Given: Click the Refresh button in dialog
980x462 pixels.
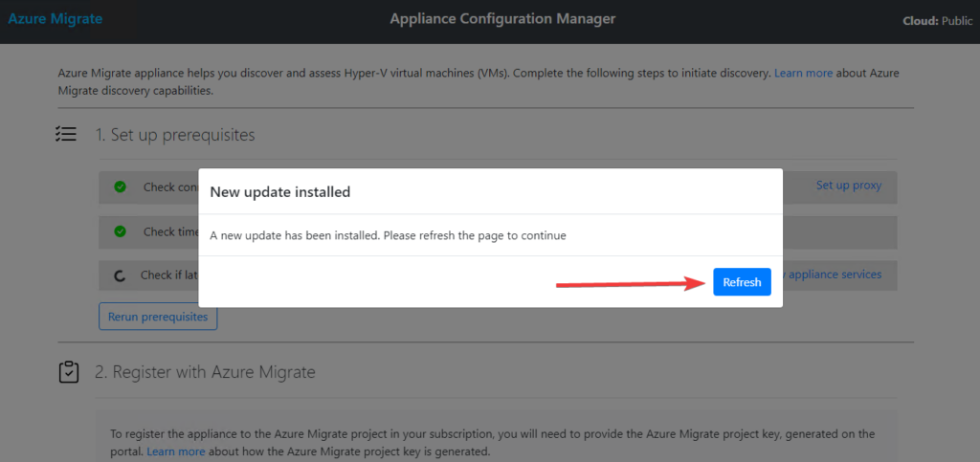Looking at the screenshot, I should coord(742,282).
